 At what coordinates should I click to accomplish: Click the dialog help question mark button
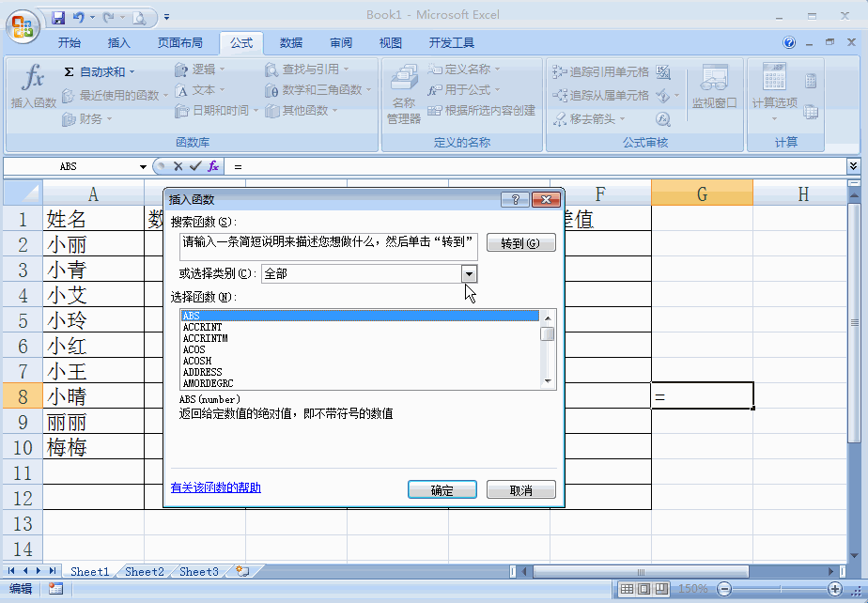[515, 200]
